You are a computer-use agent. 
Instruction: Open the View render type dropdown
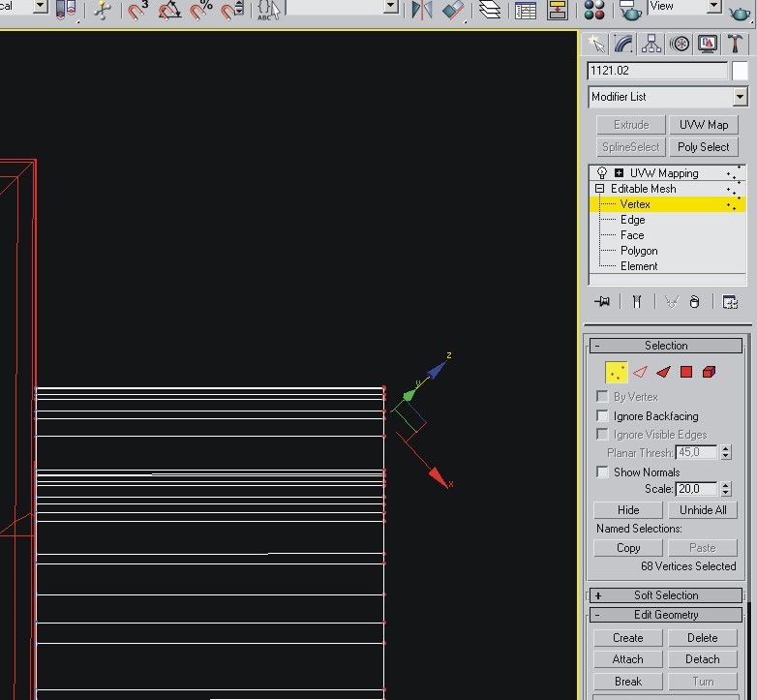[x=713, y=6]
